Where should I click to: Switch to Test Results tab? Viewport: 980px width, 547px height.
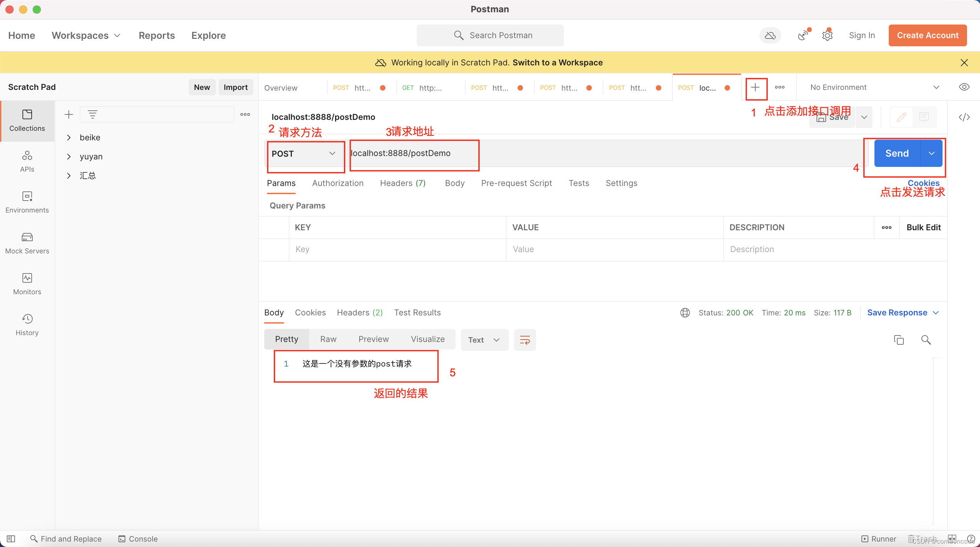click(417, 313)
